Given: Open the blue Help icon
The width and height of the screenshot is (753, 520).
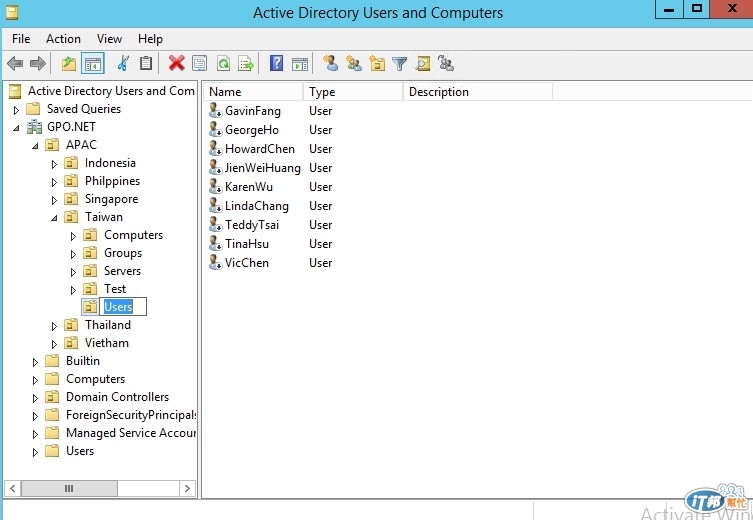Looking at the screenshot, I should [276, 63].
